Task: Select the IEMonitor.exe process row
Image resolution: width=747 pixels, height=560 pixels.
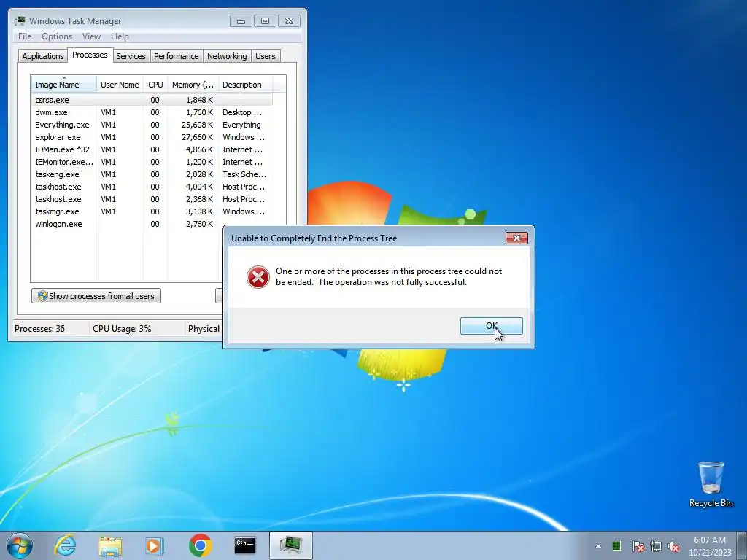Action: pos(152,162)
